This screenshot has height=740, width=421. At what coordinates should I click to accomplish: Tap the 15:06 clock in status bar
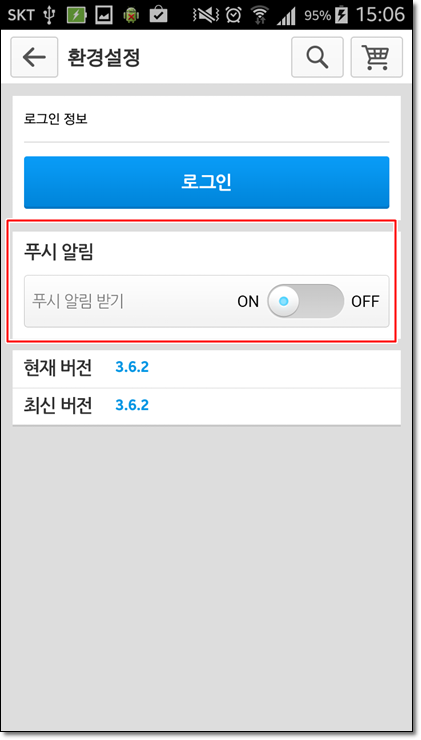380,15
